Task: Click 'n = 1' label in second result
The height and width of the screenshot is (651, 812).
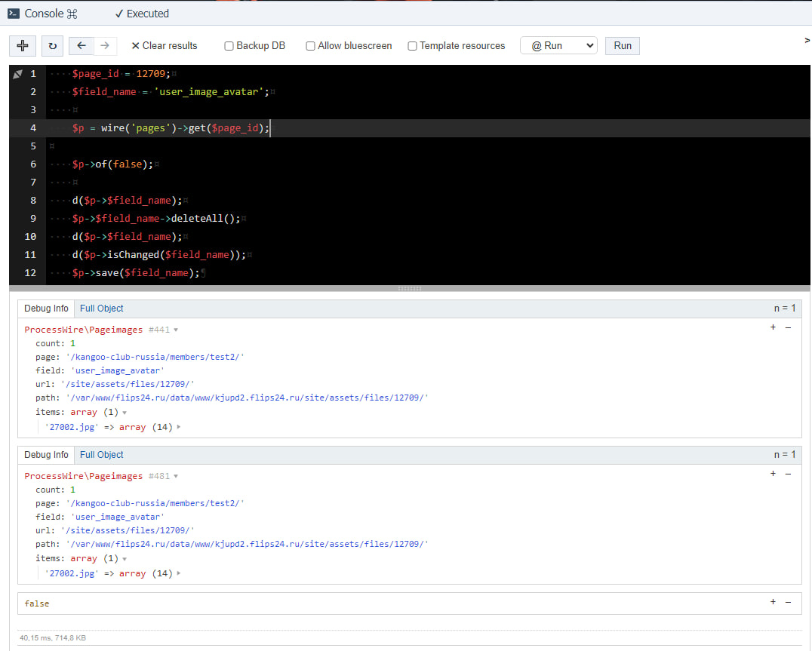Action: [x=785, y=455]
